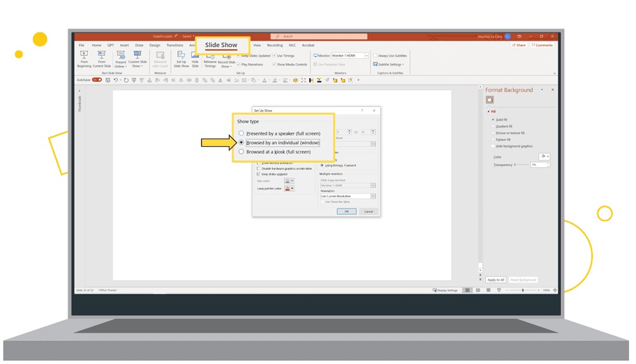636x364 pixels.
Task: Click the Hide Slide icon
Action: (x=195, y=60)
